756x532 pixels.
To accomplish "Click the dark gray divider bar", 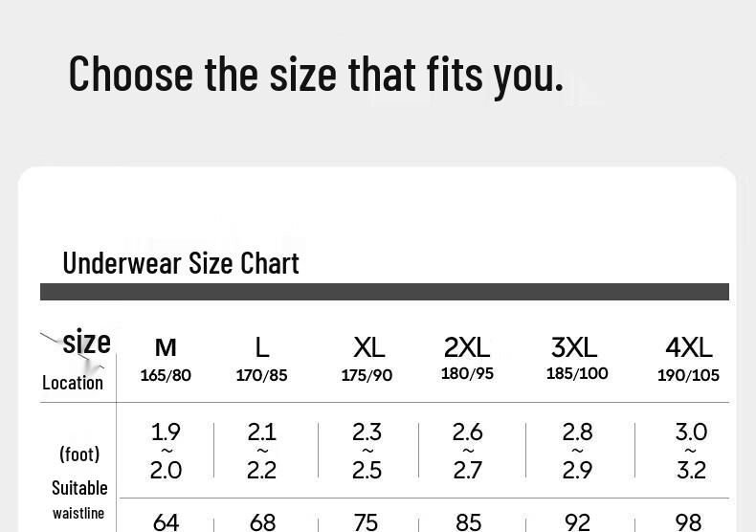I will (x=385, y=292).
